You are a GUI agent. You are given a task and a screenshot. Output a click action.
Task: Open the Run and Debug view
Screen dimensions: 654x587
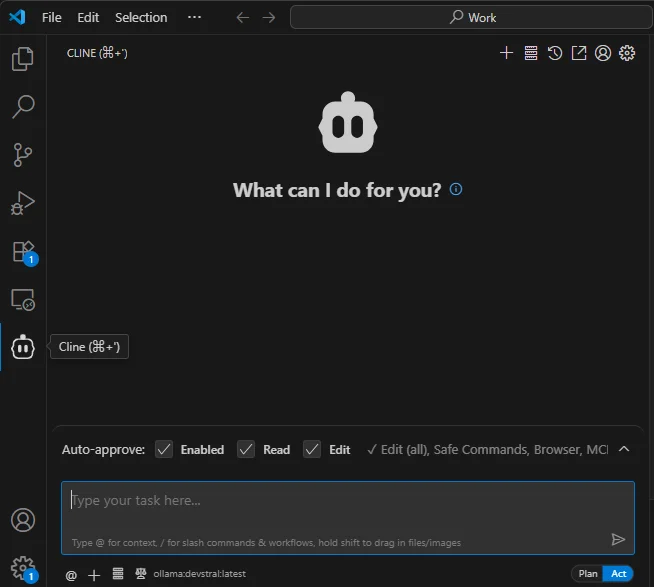point(23,203)
